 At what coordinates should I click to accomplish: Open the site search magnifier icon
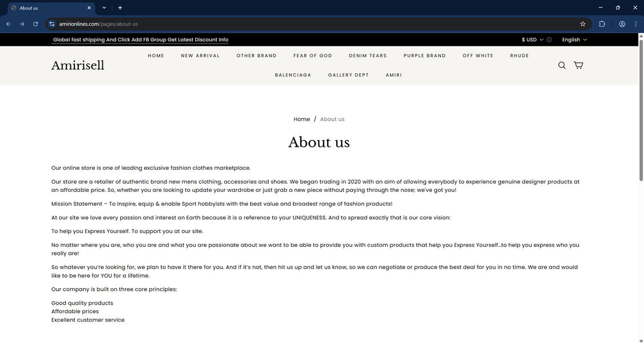[562, 65]
